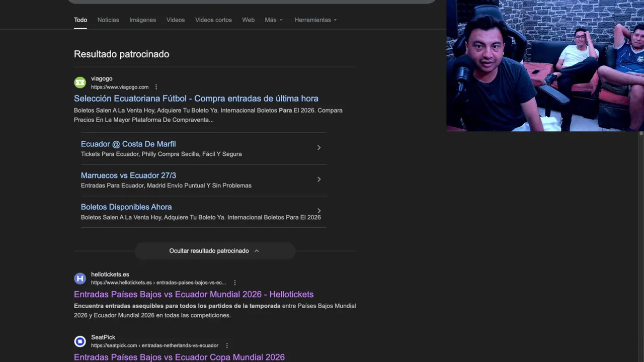Switch to the Noticias tab
This screenshot has width=644, height=362.
tap(108, 20)
